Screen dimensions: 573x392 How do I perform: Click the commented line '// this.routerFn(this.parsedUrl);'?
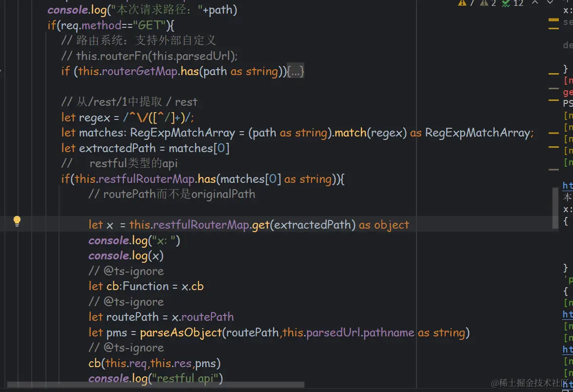point(149,56)
